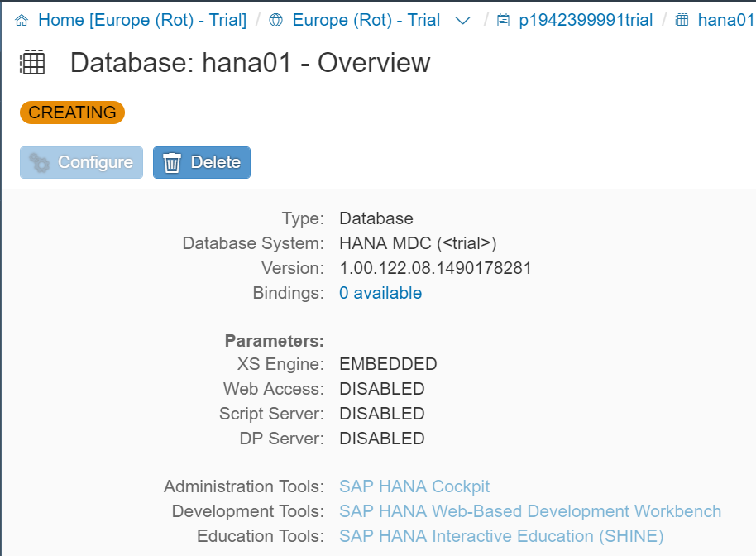Click the Configure button
The width and height of the screenshot is (756, 556).
tap(82, 162)
